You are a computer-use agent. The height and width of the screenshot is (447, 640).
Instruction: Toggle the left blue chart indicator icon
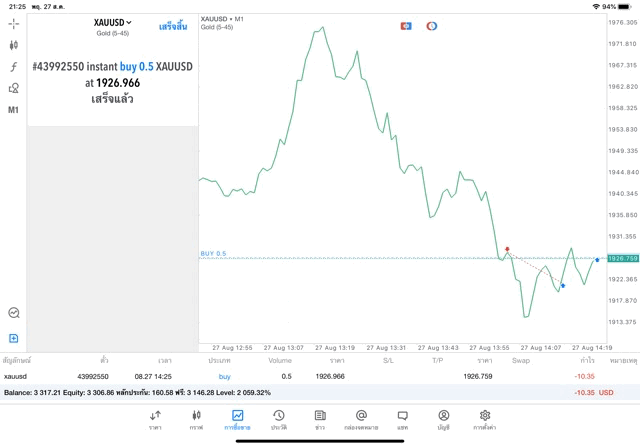[406, 25]
